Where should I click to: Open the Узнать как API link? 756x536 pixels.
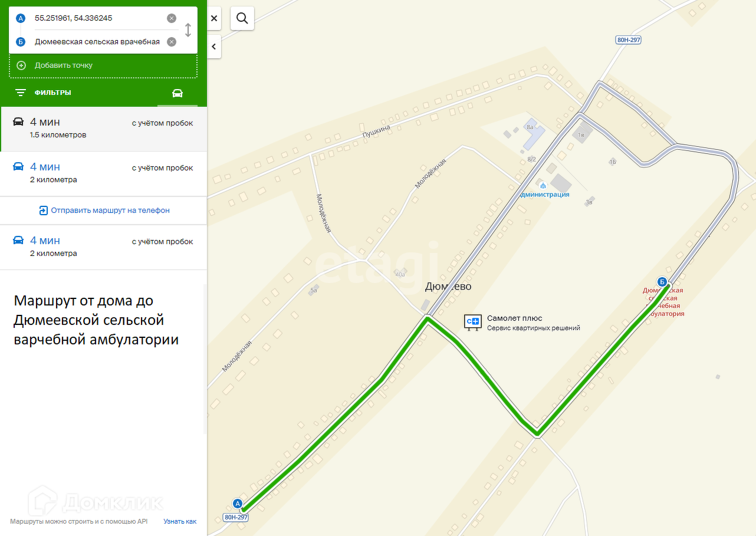click(x=180, y=522)
